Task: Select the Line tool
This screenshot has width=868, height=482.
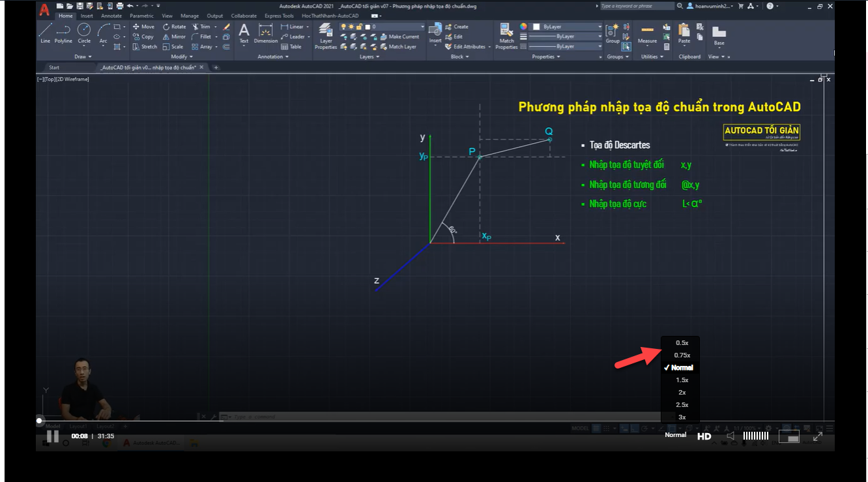Action: click(45, 33)
